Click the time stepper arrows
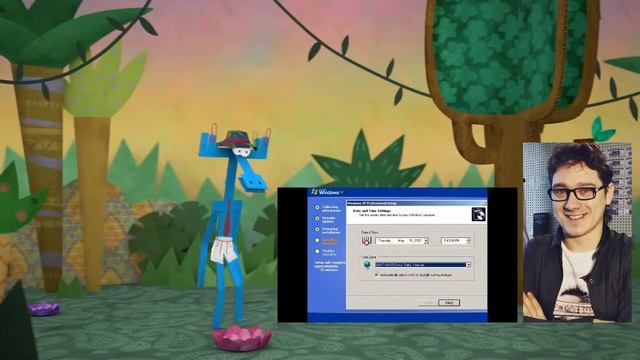Screen dimensions: 640x360 469,241
